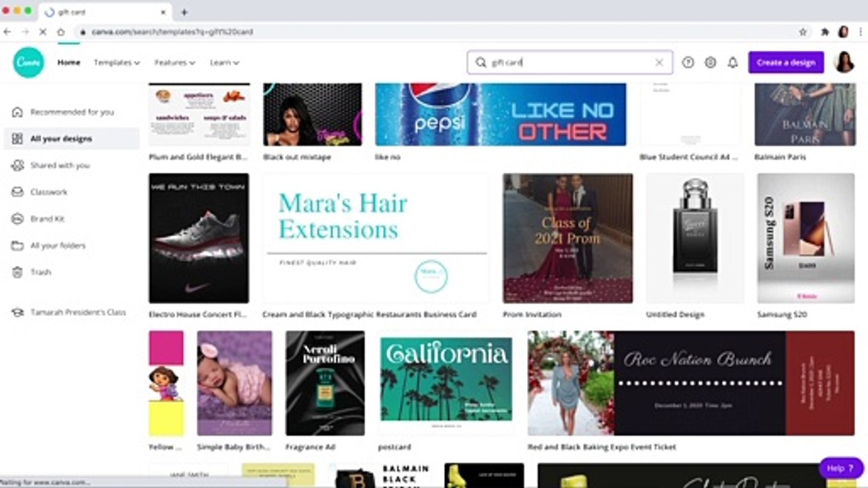Click the gift card search input field

pyautogui.click(x=570, y=62)
